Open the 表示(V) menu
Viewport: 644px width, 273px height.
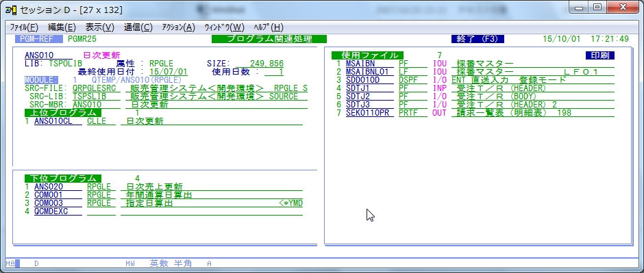click(x=100, y=27)
